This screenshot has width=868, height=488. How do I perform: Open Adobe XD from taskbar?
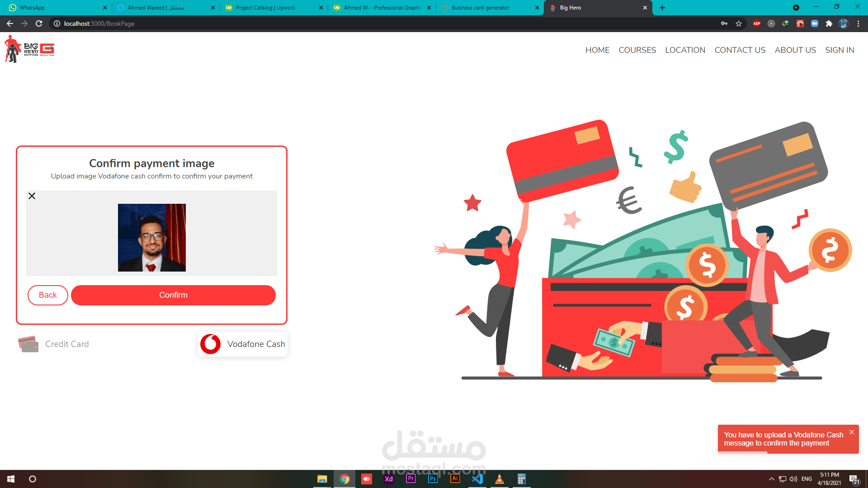(388, 479)
